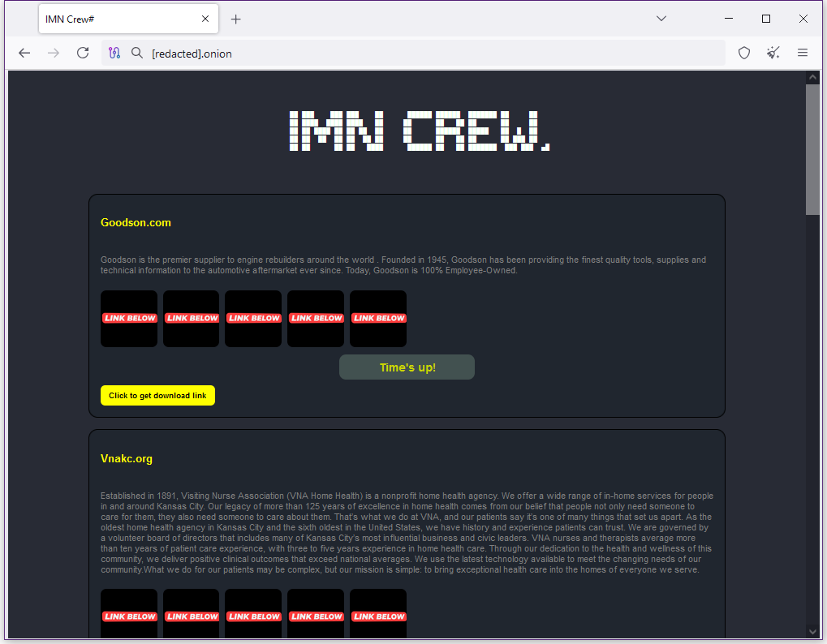Viewport: 827px width, 644px height.
Task: Open fourth LINK BELOW thumbnail under Goodson.com
Action: 316,318
